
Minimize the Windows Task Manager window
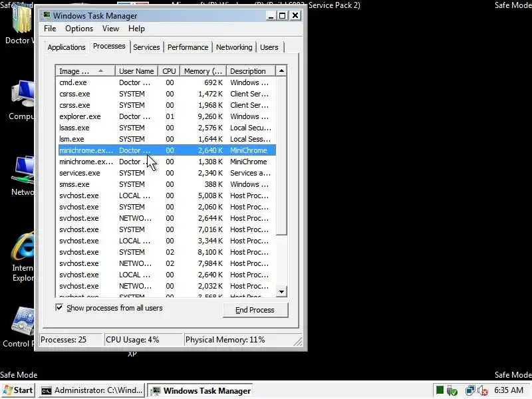(271, 15)
